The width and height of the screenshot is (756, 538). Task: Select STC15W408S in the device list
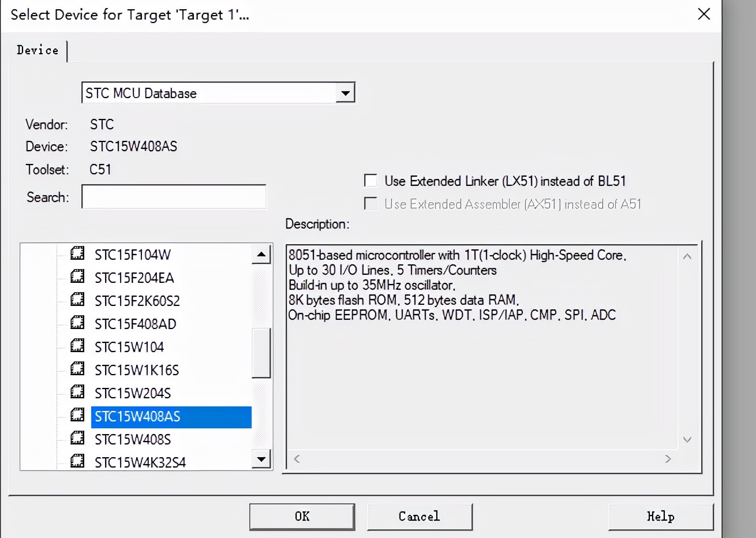pos(133,439)
